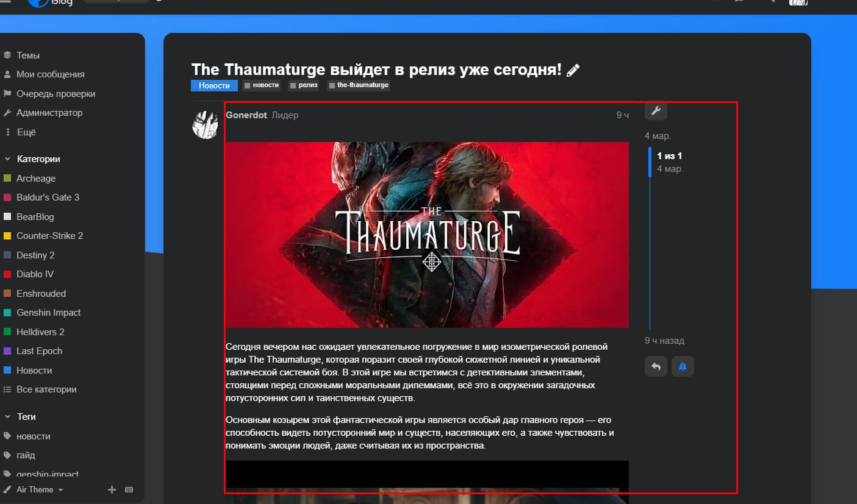Expand the Ещё menu in sidebar

click(26, 132)
